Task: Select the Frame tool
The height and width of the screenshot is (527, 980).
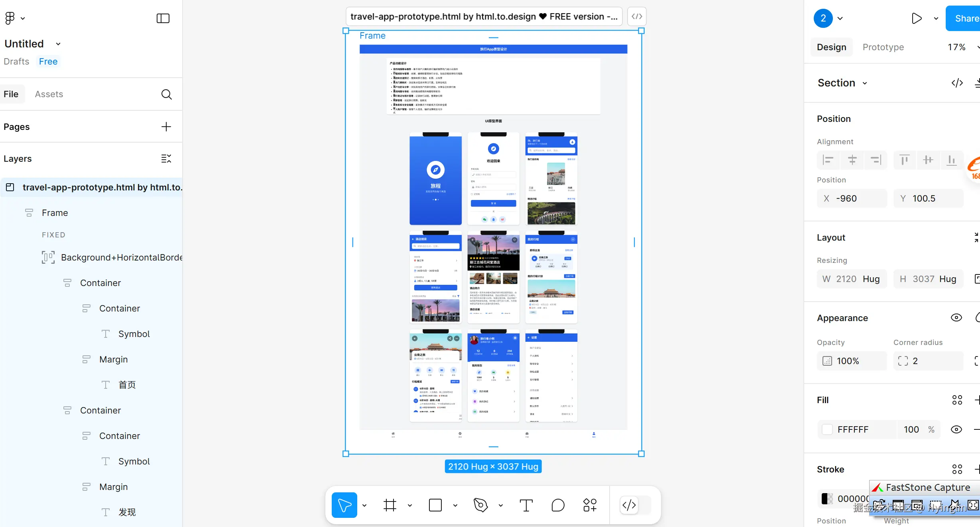Action: tap(390, 505)
